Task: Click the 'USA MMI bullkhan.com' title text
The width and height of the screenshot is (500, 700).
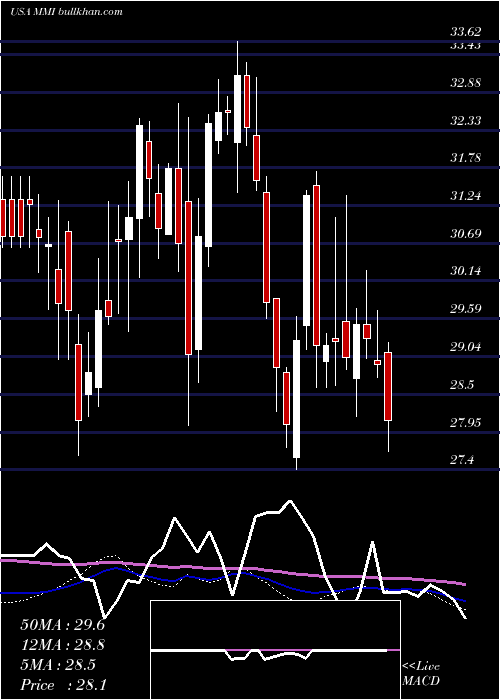Action: (66, 12)
